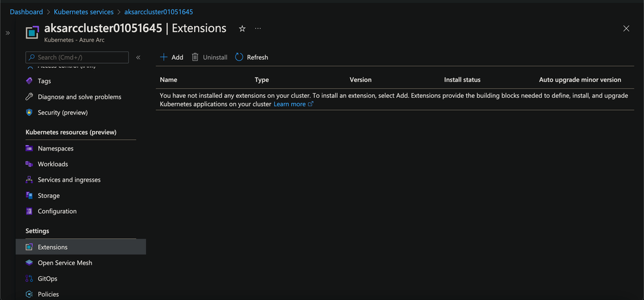The image size is (644, 300).
Task: Sort by Install status column header
Action: click(462, 80)
